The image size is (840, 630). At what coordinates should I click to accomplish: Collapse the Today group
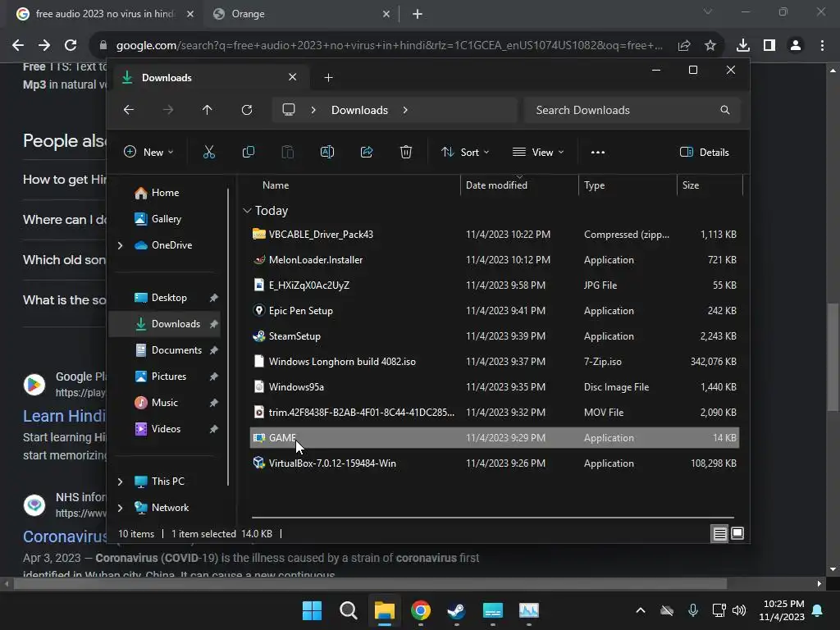[247, 211]
